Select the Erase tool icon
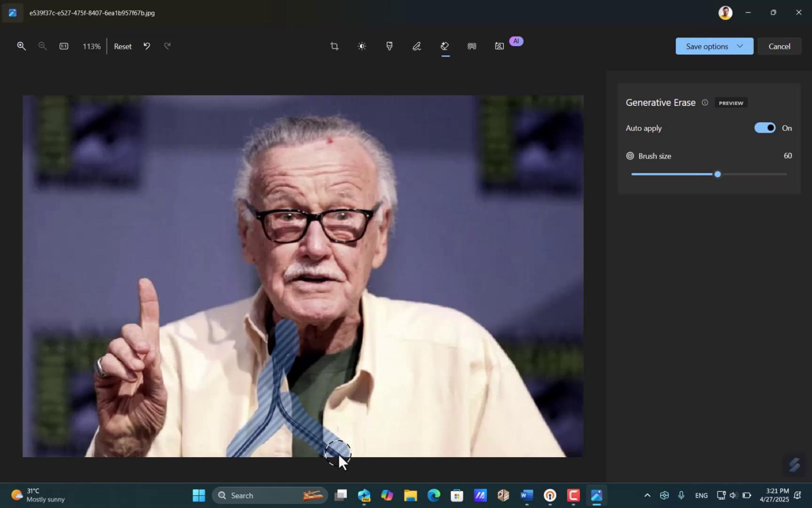This screenshot has width=812, height=508. [x=444, y=46]
